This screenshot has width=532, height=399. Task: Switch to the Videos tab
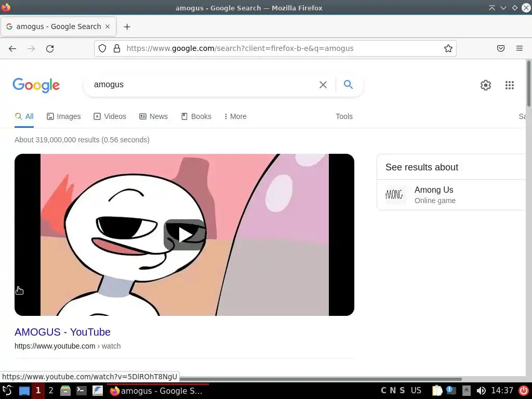pos(110,116)
